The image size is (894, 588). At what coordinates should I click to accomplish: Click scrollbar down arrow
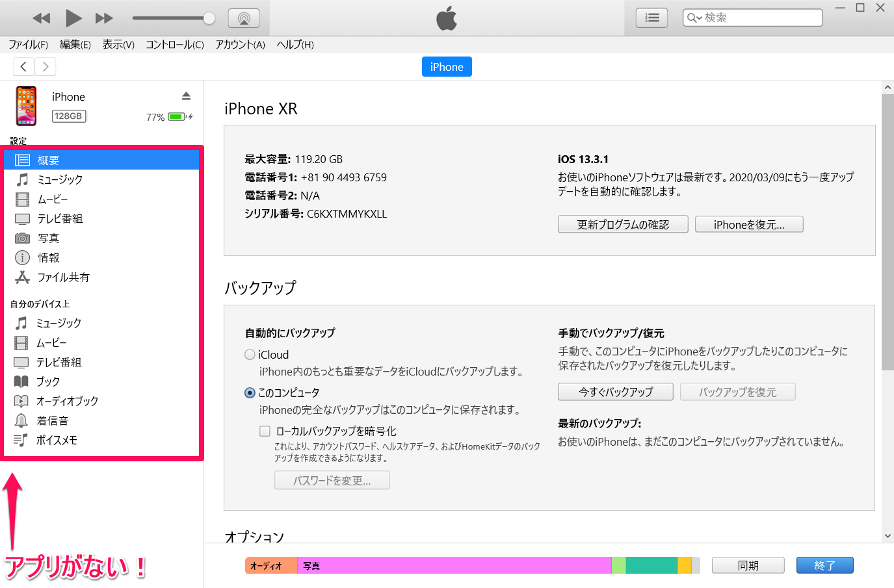887,536
